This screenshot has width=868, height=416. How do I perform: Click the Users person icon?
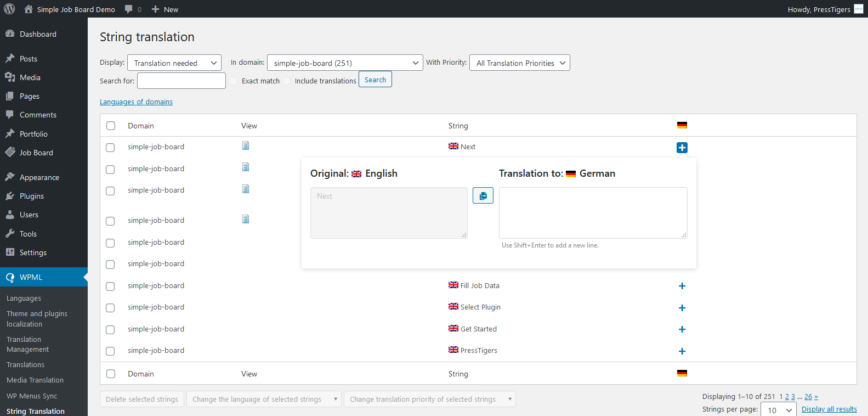10,215
